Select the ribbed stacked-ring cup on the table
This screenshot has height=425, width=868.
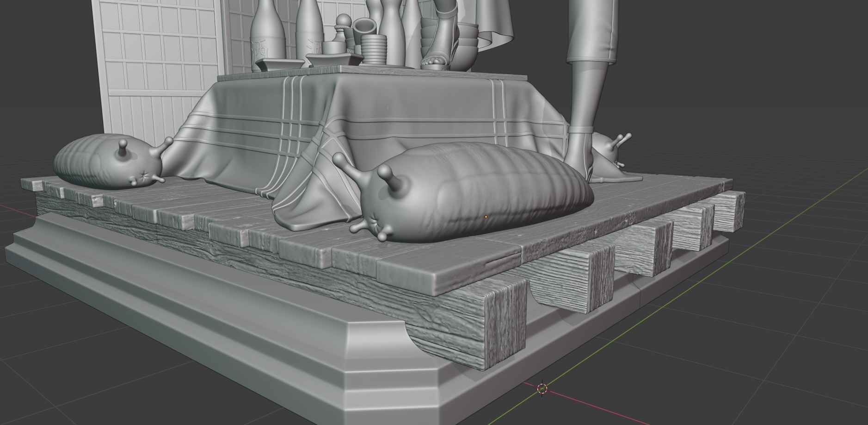[373, 50]
